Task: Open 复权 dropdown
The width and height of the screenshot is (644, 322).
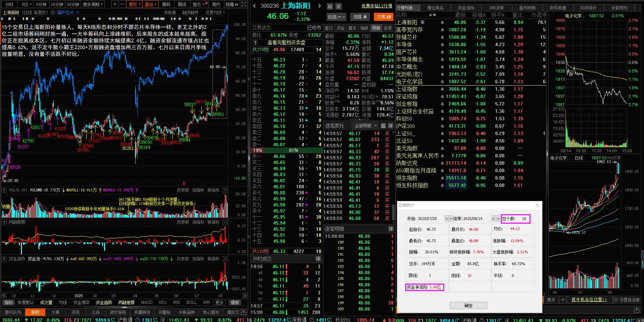Action: [134, 4]
